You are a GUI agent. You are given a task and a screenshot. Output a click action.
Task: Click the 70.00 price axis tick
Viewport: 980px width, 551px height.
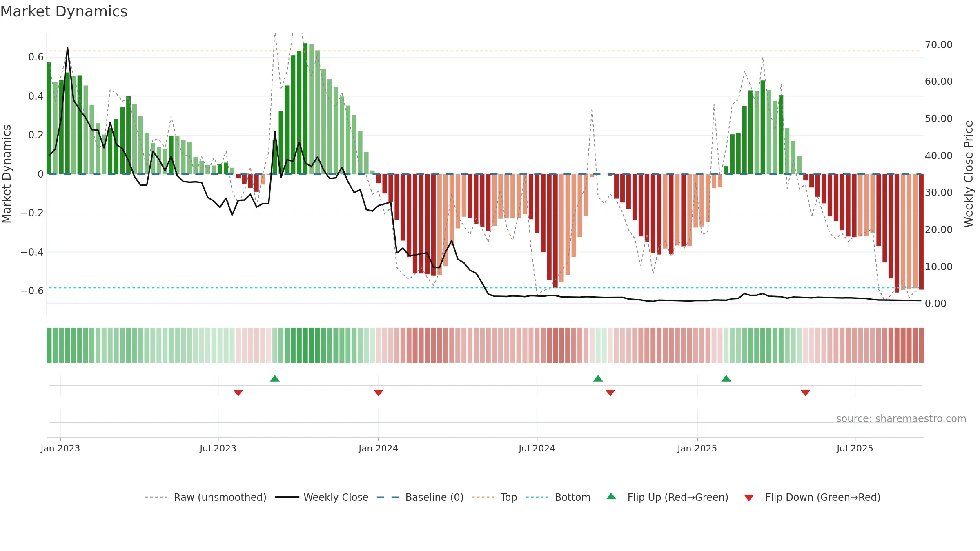939,44
